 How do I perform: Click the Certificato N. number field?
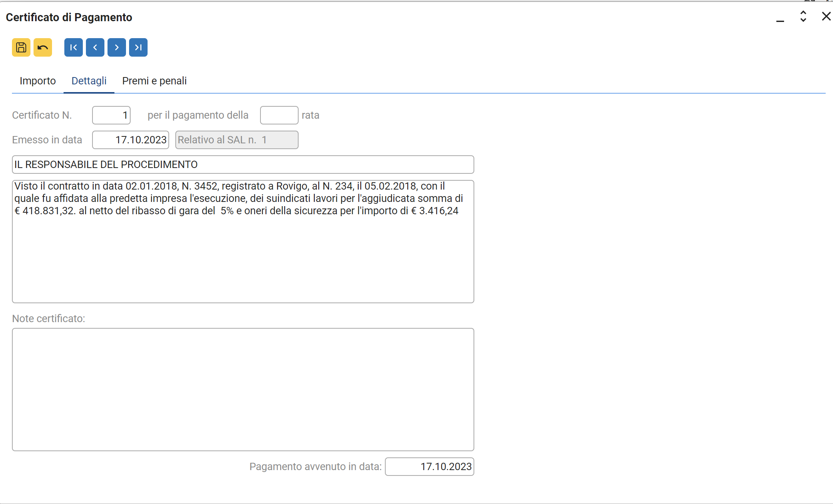click(111, 115)
